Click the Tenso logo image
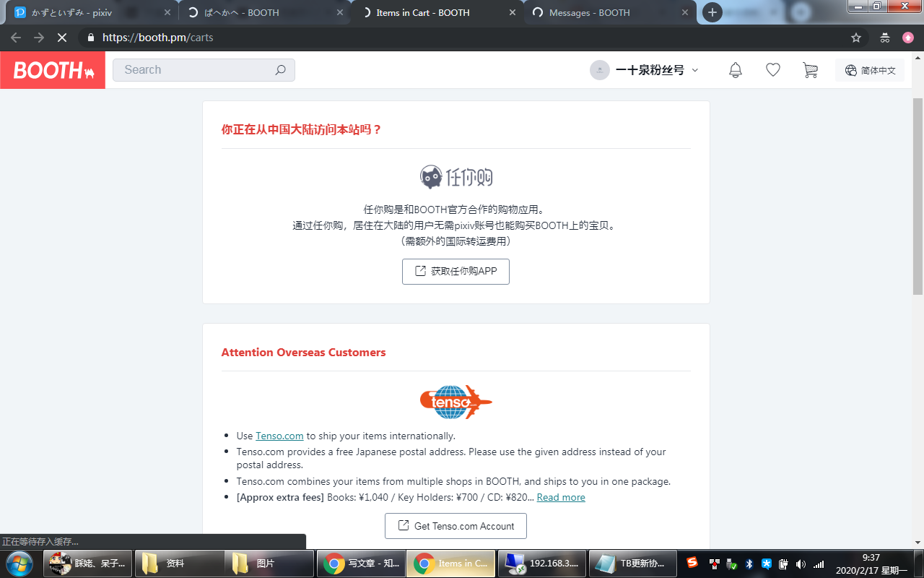Screen dimensions: 924x578 456,402
